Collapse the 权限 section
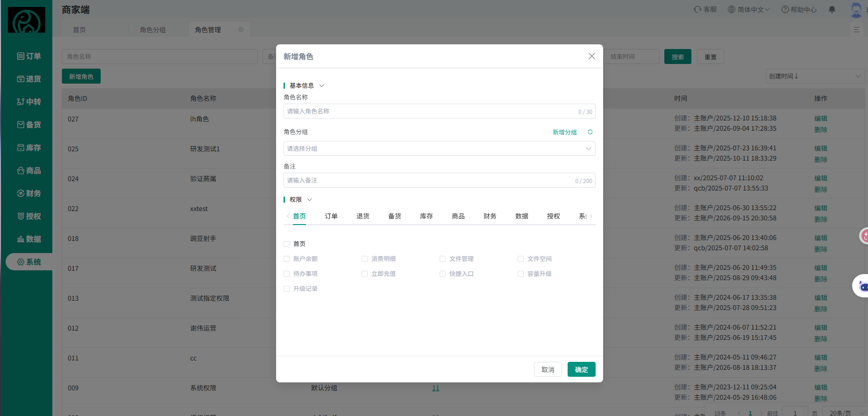This screenshot has width=868, height=416. coord(309,199)
